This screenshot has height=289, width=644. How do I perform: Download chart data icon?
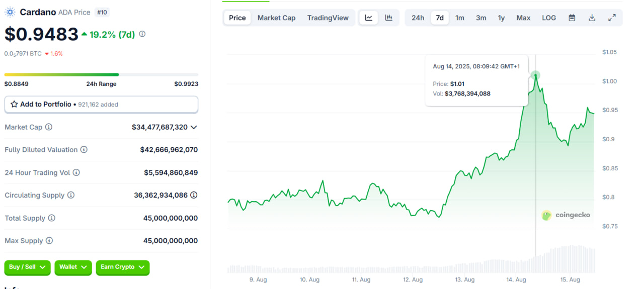click(592, 18)
